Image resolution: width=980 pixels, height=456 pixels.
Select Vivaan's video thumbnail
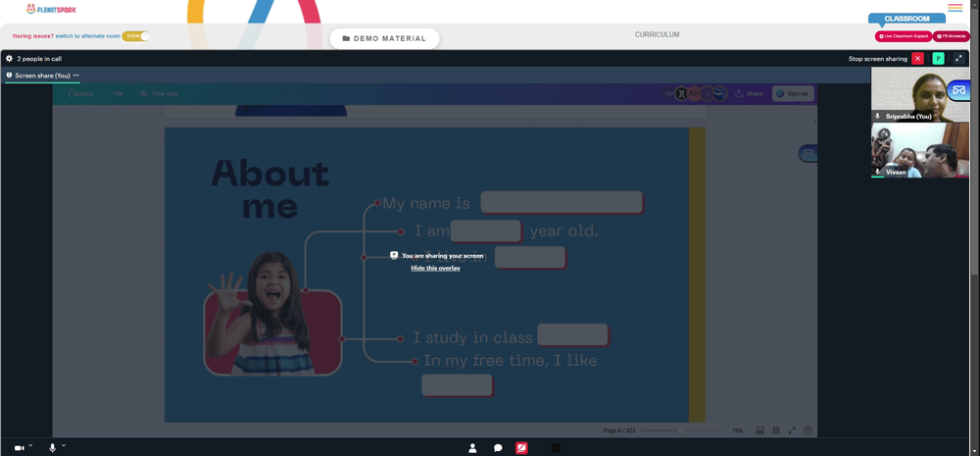920,150
